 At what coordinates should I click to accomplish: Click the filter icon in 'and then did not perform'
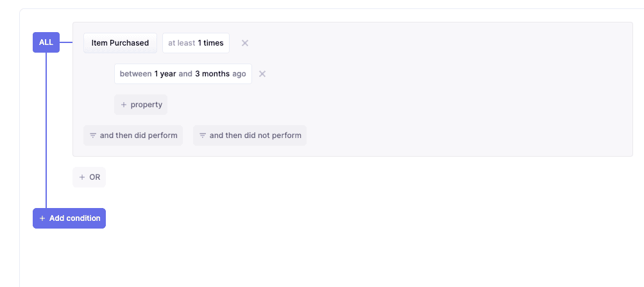(x=203, y=135)
